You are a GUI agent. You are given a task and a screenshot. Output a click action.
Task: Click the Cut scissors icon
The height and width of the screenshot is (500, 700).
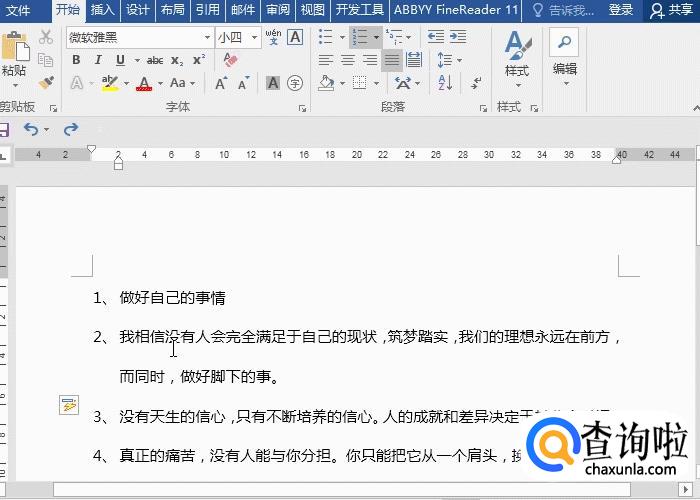[45, 37]
